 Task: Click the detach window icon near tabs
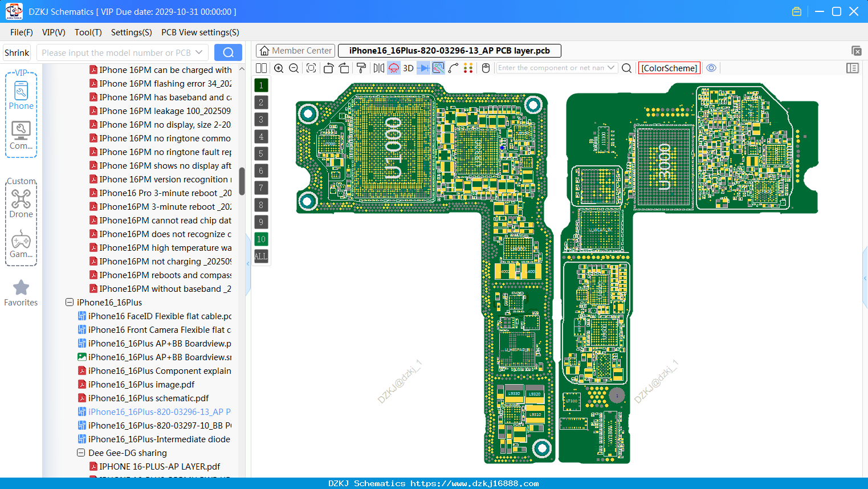point(856,51)
